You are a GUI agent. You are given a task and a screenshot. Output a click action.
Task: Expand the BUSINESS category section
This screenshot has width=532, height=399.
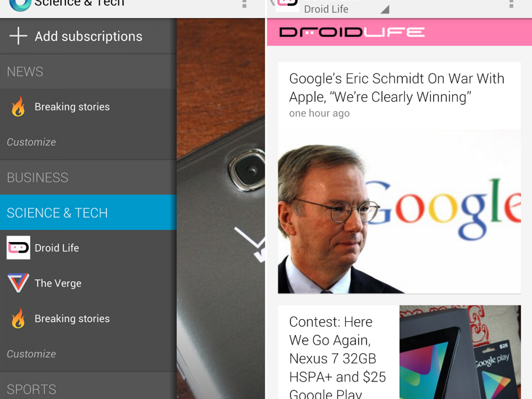click(88, 177)
